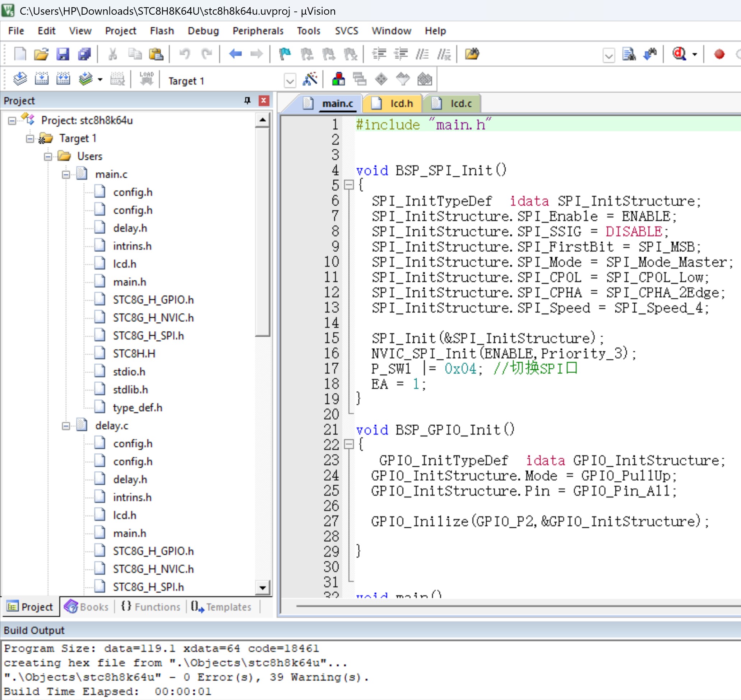Pin the Project panel
Image resolution: width=741 pixels, height=700 pixels.
247,101
